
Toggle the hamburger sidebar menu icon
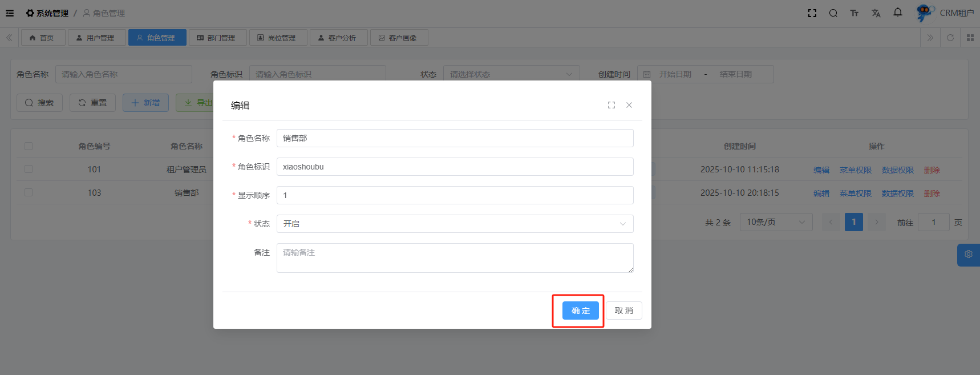click(10, 13)
